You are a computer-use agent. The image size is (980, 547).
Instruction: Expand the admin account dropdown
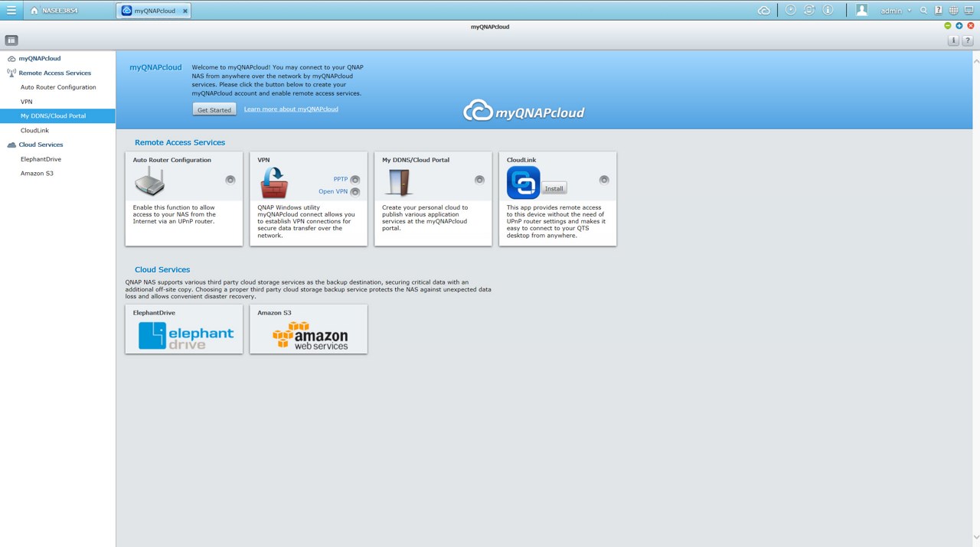[896, 11]
